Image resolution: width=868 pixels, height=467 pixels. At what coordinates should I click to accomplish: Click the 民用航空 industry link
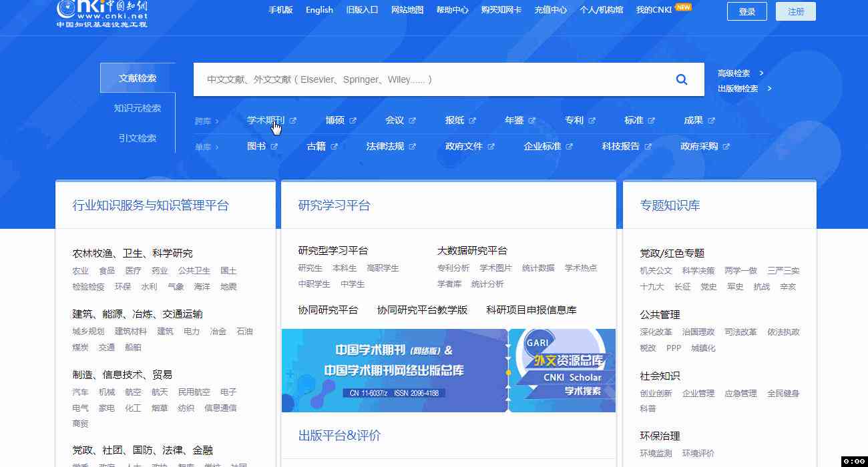(x=194, y=392)
